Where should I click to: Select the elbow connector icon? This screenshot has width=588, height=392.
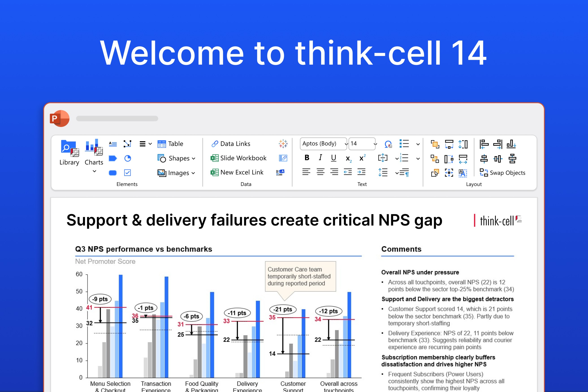128,144
